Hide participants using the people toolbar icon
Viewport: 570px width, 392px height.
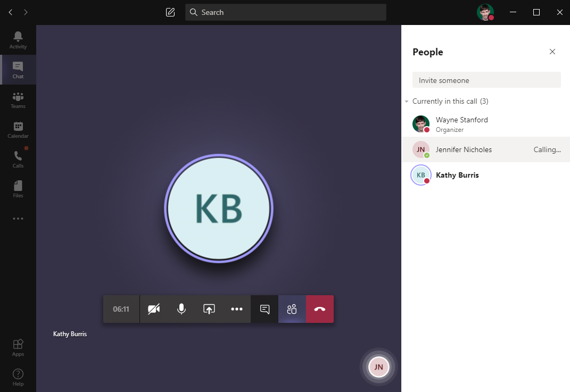(x=292, y=309)
